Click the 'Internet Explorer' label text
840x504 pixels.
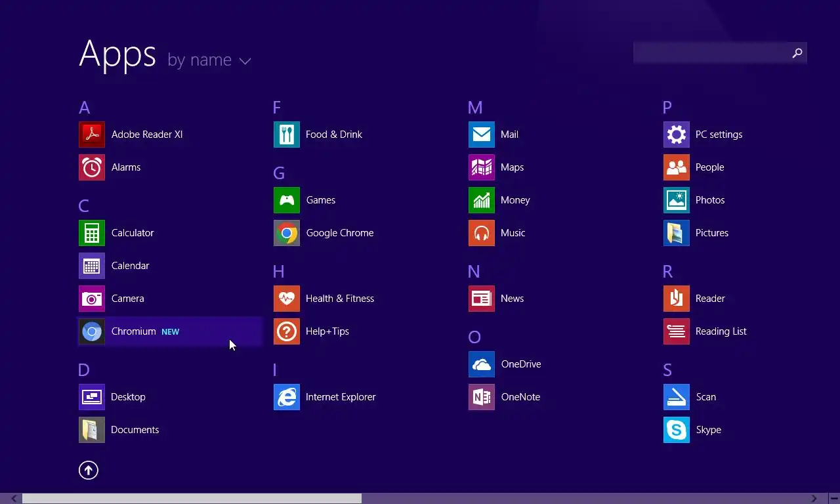341,397
